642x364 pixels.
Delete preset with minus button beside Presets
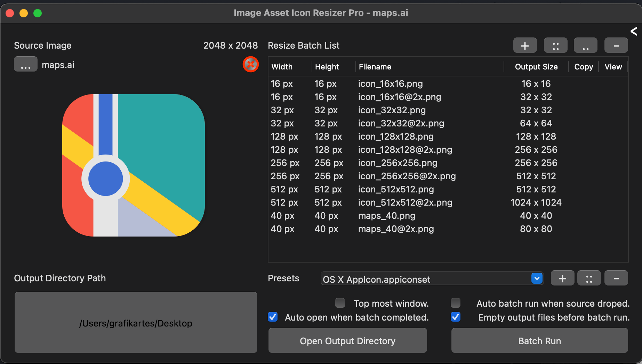click(x=616, y=278)
